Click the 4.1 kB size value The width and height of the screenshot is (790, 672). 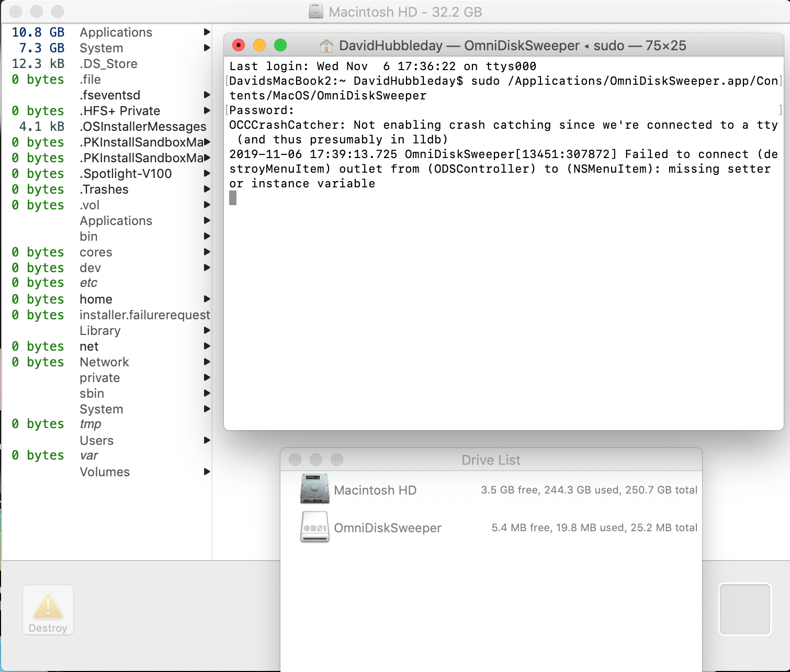pyautogui.click(x=42, y=126)
